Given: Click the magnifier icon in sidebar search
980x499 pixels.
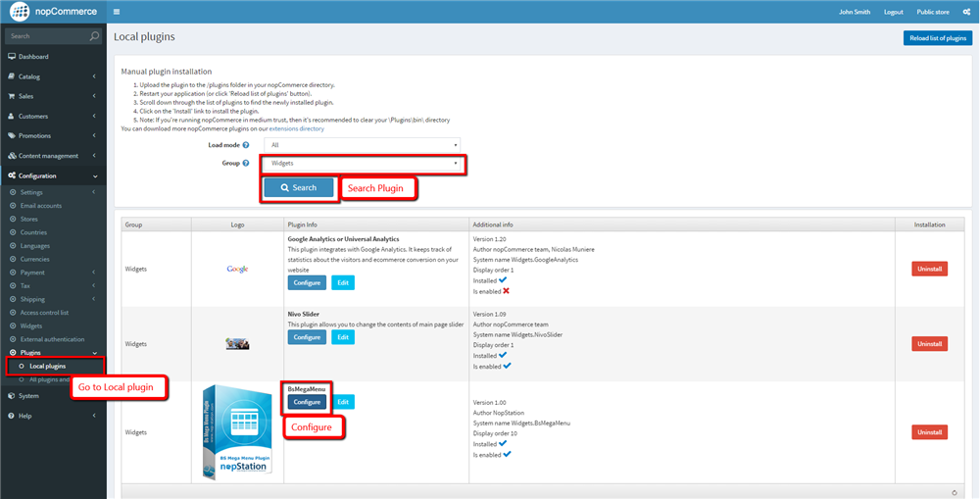Looking at the screenshot, I should point(94,36).
